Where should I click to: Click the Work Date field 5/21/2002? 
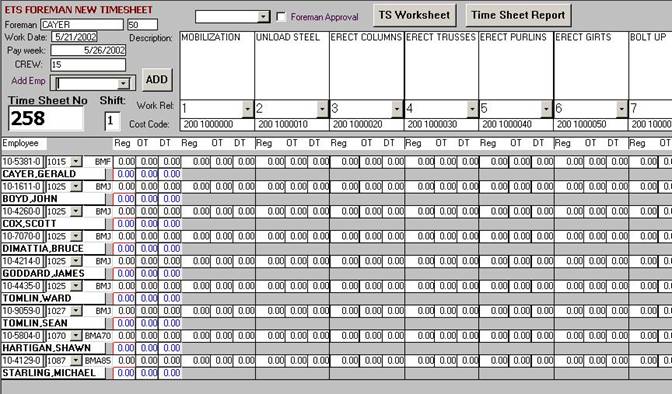pyautogui.click(x=75, y=37)
